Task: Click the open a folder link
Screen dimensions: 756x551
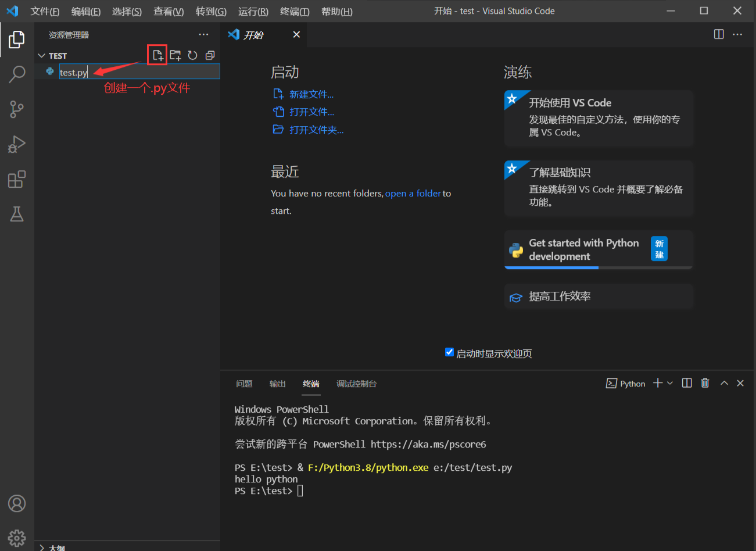Action: point(413,193)
